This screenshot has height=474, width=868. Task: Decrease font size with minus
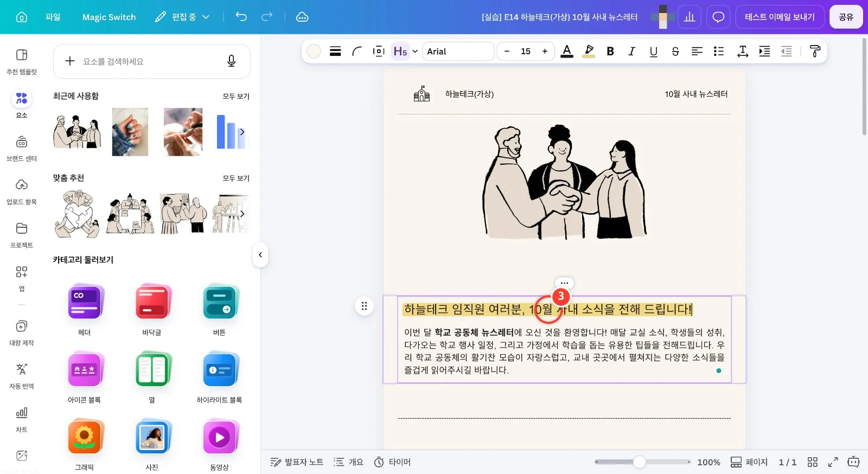pos(507,51)
